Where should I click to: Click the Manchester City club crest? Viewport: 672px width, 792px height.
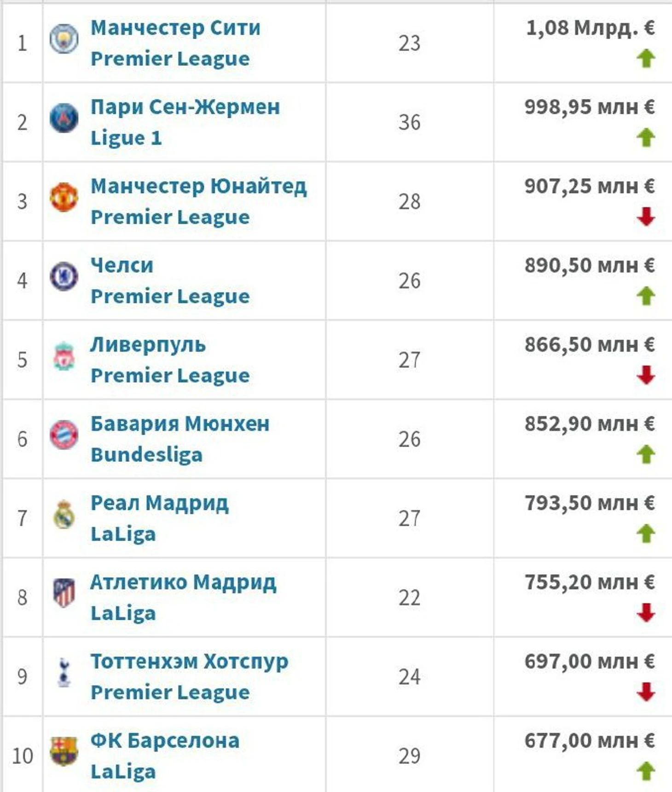(x=64, y=39)
